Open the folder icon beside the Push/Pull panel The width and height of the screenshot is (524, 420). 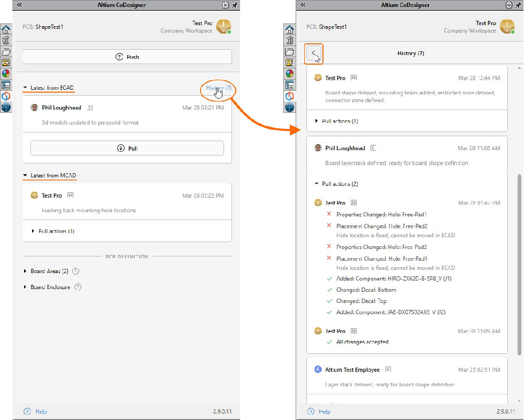coord(6,52)
